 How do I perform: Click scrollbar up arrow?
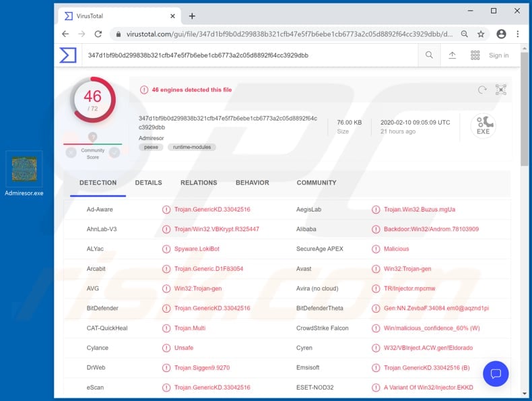pyautogui.click(x=525, y=49)
